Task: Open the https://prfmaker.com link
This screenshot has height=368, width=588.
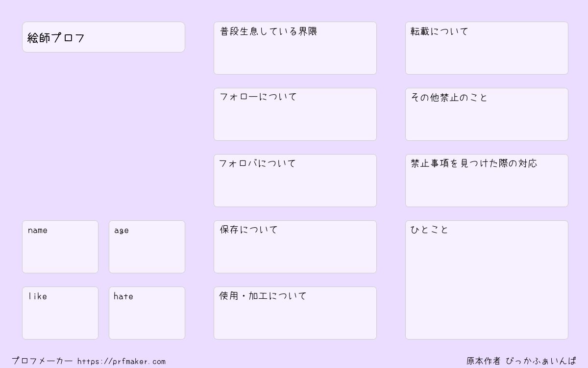Action: coord(122,362)
